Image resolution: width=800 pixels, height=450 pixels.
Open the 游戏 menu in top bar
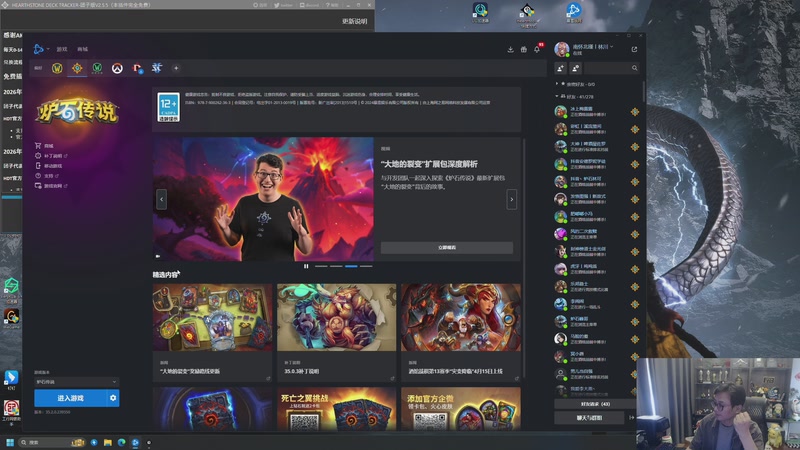62,49
